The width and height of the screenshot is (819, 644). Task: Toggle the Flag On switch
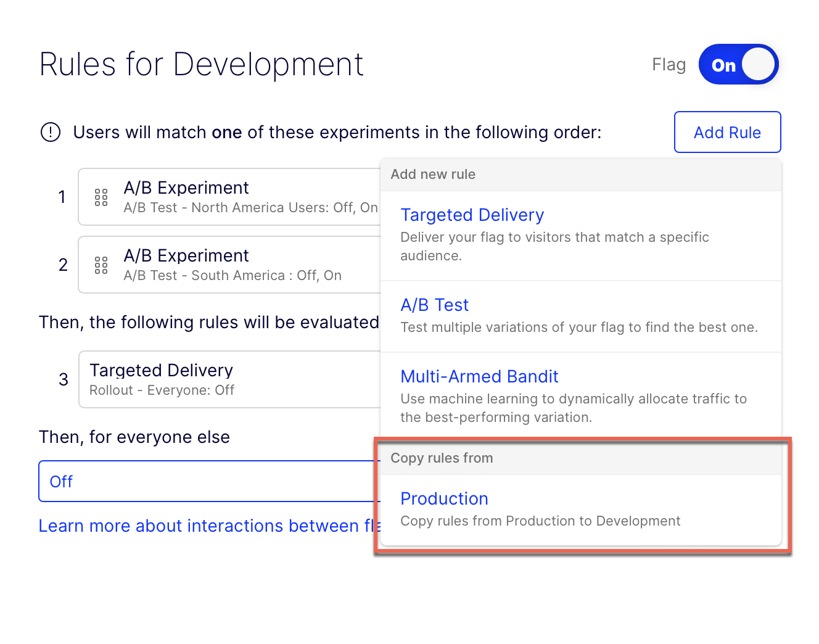point(738,64)
